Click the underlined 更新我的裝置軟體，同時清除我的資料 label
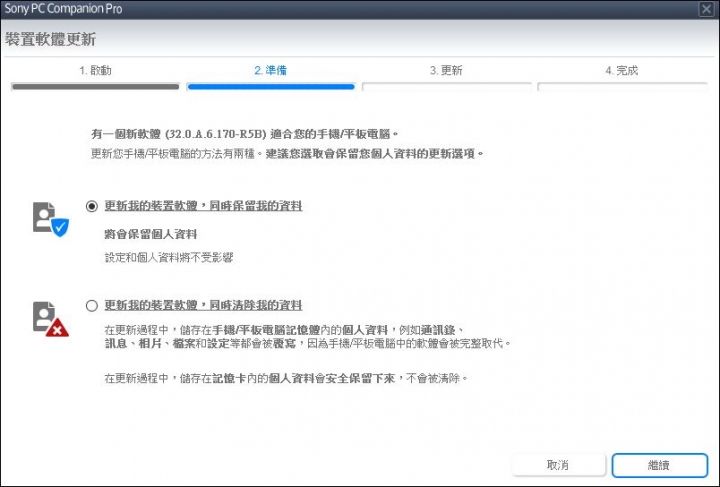The image size is (720, 487). tap(203, 305)
